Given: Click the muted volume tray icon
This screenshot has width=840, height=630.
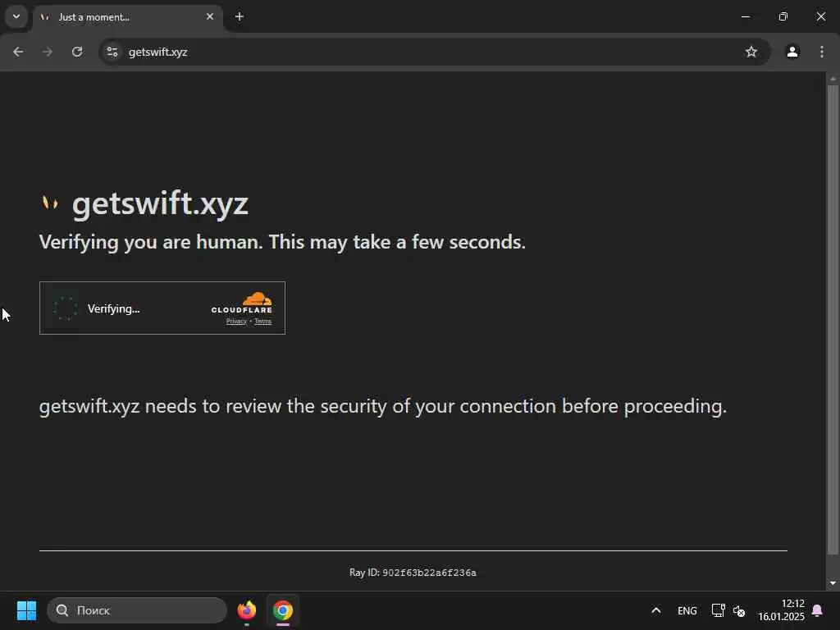Looking at the screenshot, I should tap(739, 610).
